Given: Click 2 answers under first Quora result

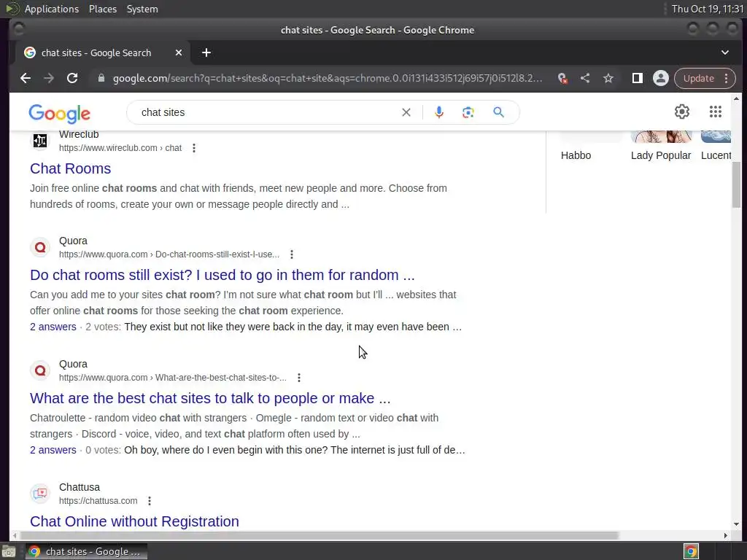Looking at the screenshot, I should (x=53, y=327).
